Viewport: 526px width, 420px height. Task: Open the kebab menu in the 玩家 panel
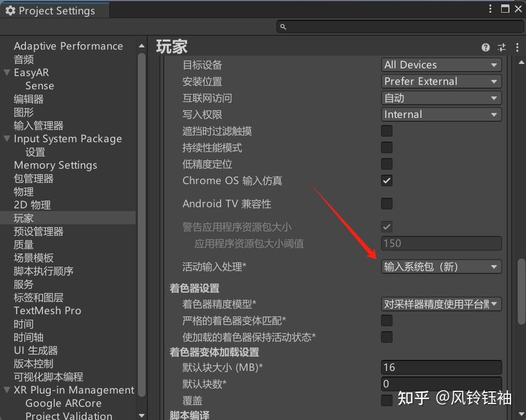point(517,47)
